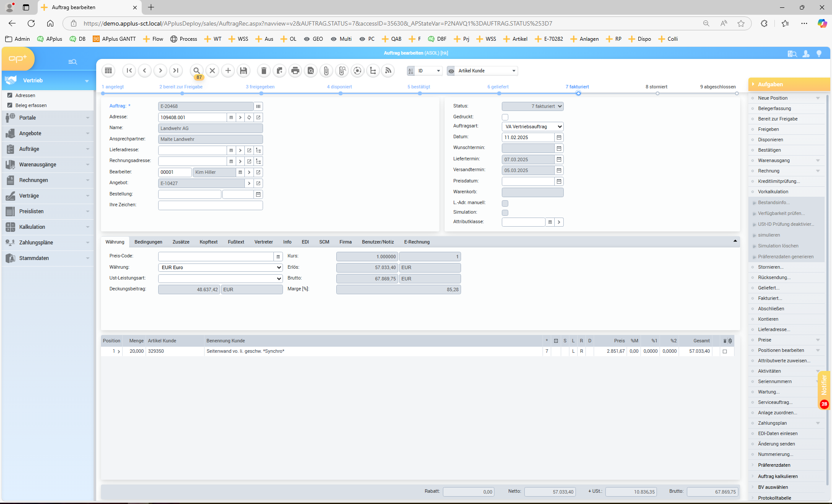Toggle L.-Adr. manuell checkbox

click(x=505, y=203)
